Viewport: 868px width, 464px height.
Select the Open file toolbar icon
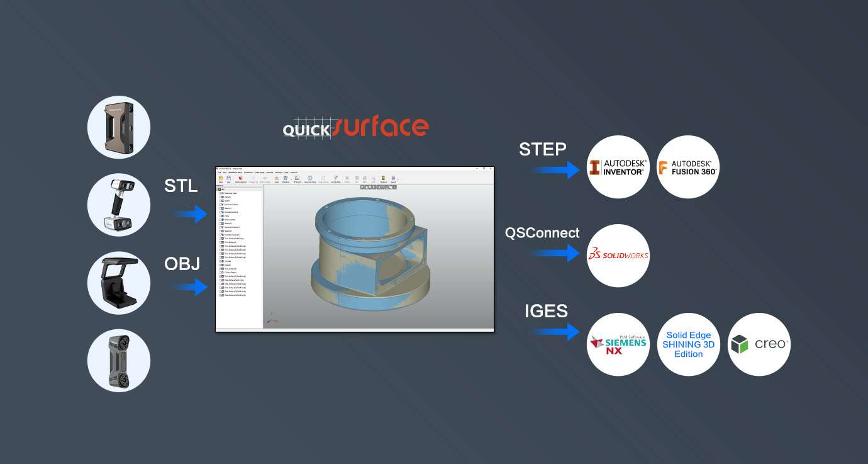[220, 178]
